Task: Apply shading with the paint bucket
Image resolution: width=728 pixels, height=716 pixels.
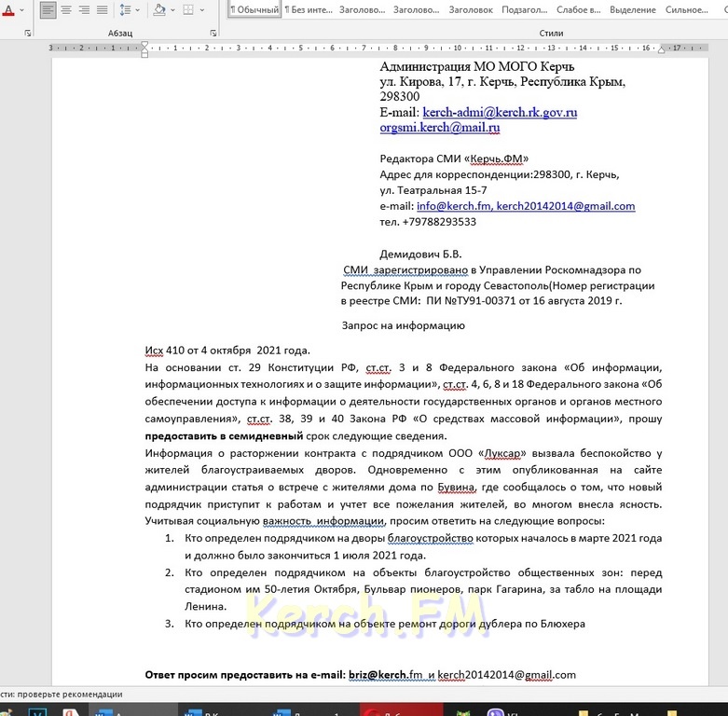Action: click(x=158, y=10)
